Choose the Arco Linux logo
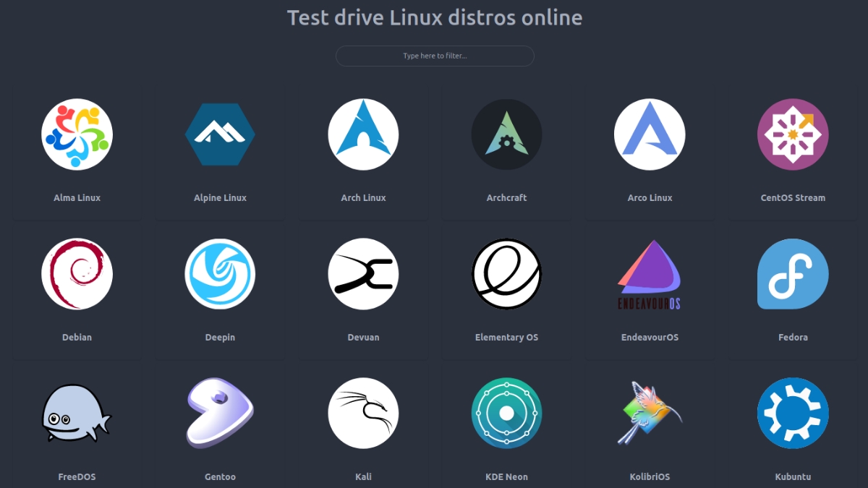The width and height of the screenshot is (868, 488). click(650, 134)
